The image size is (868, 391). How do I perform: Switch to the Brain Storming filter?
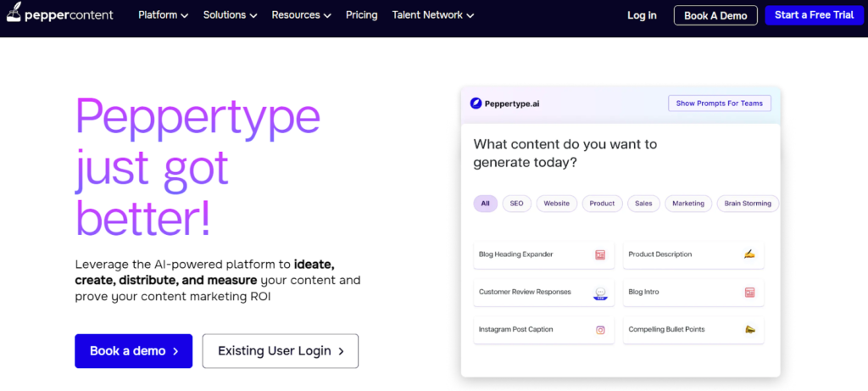click(747, 204)
